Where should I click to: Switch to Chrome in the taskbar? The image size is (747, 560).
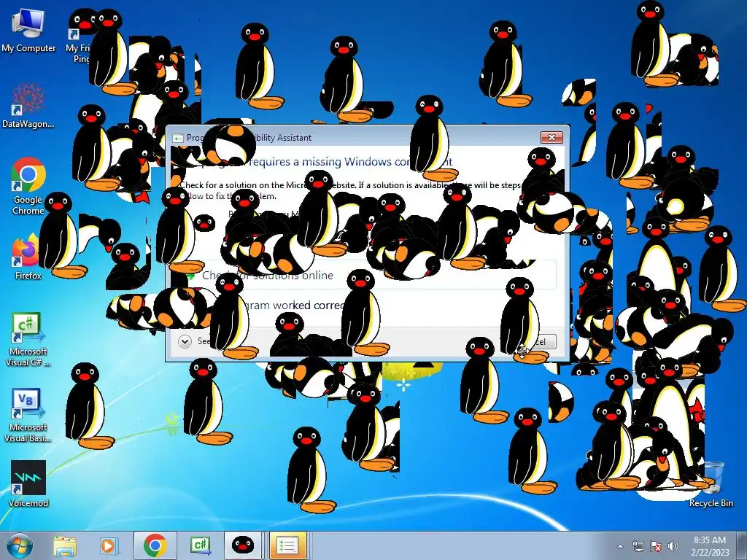tap(155, 545)
